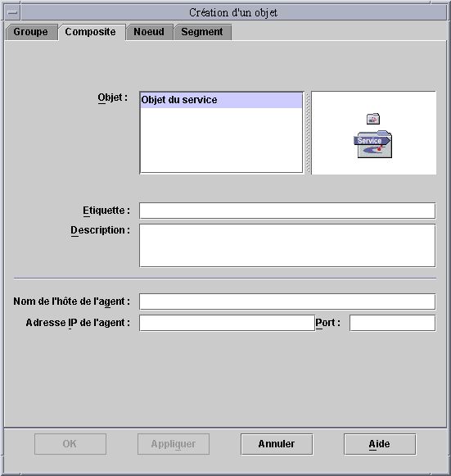Image resolution: width=451 pixels, height=476 pixels.
Task: Select 'Objet du service' in the list
Action: pyautogui.click(x=221, y=100)
